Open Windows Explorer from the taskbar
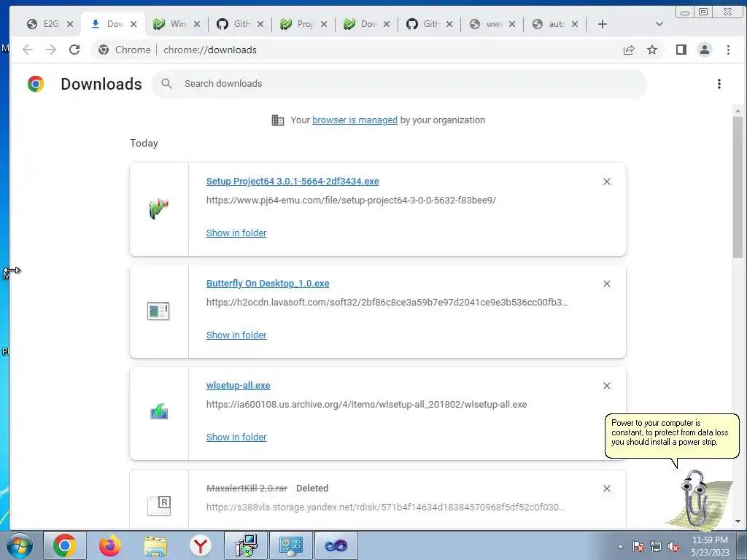The image size is (747, 560). click(155, 545)
